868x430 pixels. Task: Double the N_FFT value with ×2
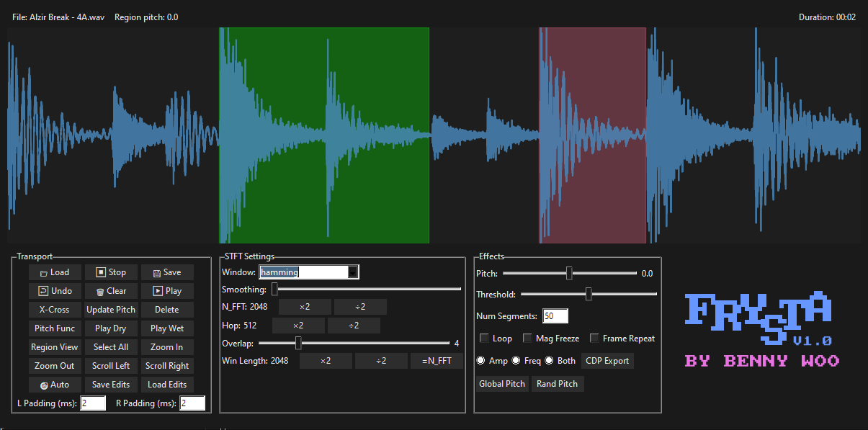(305, 307)
